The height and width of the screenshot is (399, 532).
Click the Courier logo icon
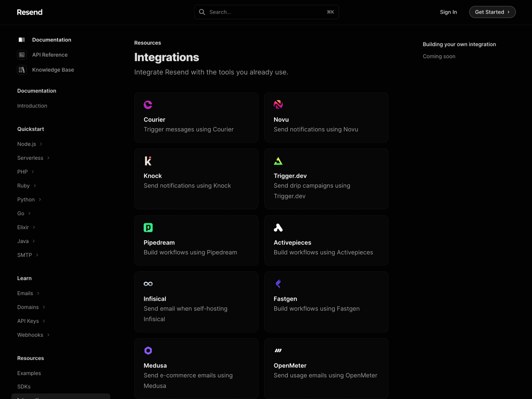(148, 105)
